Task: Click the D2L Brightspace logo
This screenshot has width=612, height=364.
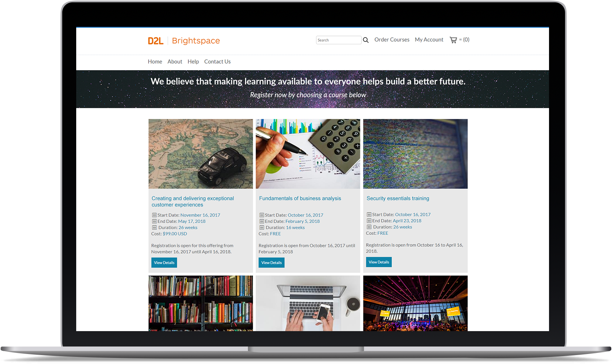Action: (184, 41)
